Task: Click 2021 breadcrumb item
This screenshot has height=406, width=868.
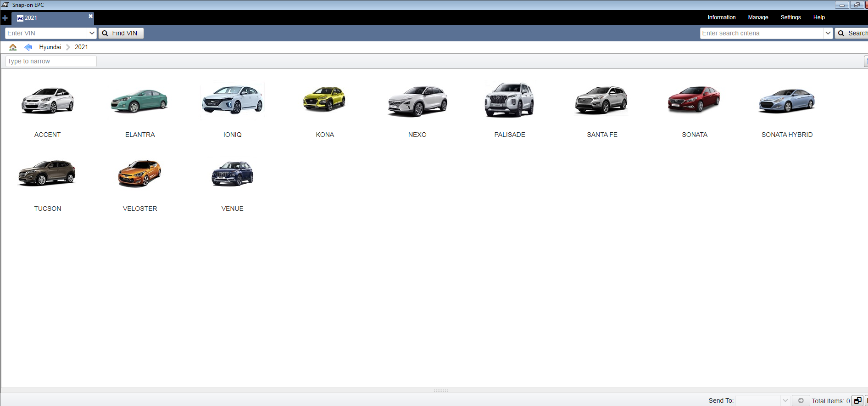Action: pyautogui.click(x=81, y=47)
